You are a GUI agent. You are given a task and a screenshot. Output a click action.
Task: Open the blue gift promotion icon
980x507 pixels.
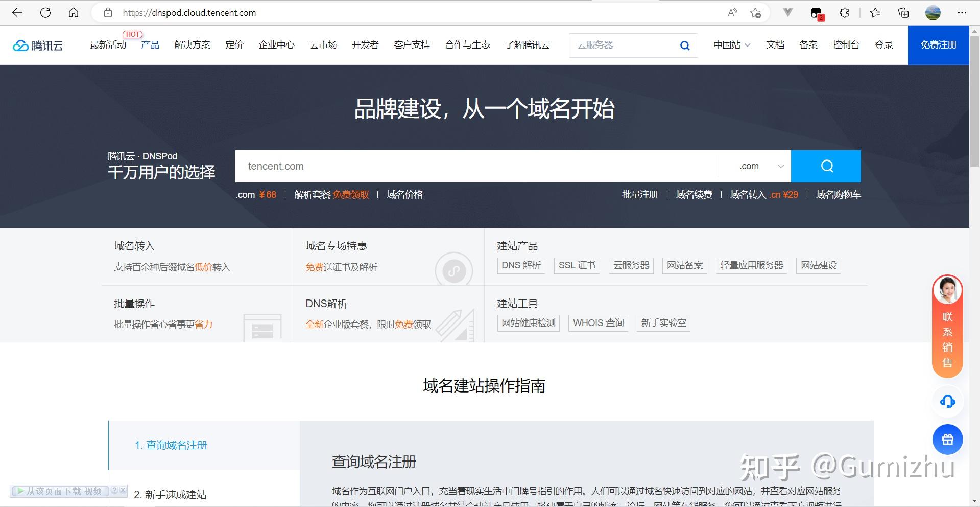pos(947,439)
